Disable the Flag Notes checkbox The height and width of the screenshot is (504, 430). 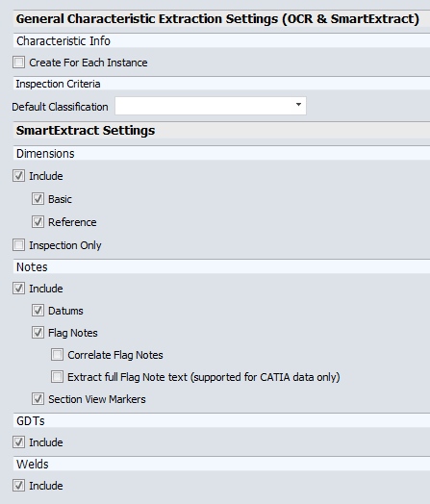tap(38, 333)
